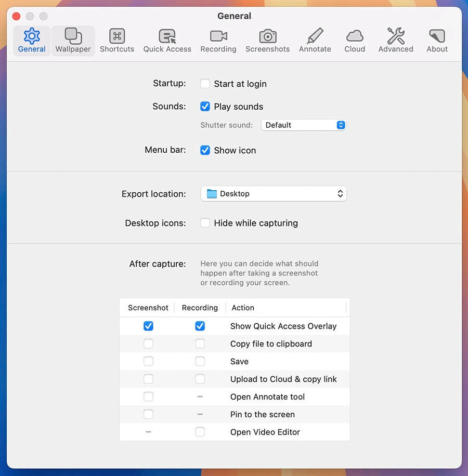Click the About icon in toolbar
The image size is (468, 476).
click(x=437, y=36)
